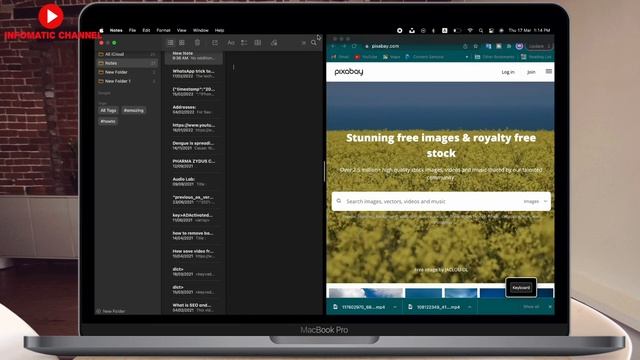This screenshot has height=360, width=640.
Task: Select the New Folder item in sidebar
Action: pyautogui.click(x=127, y=72)
